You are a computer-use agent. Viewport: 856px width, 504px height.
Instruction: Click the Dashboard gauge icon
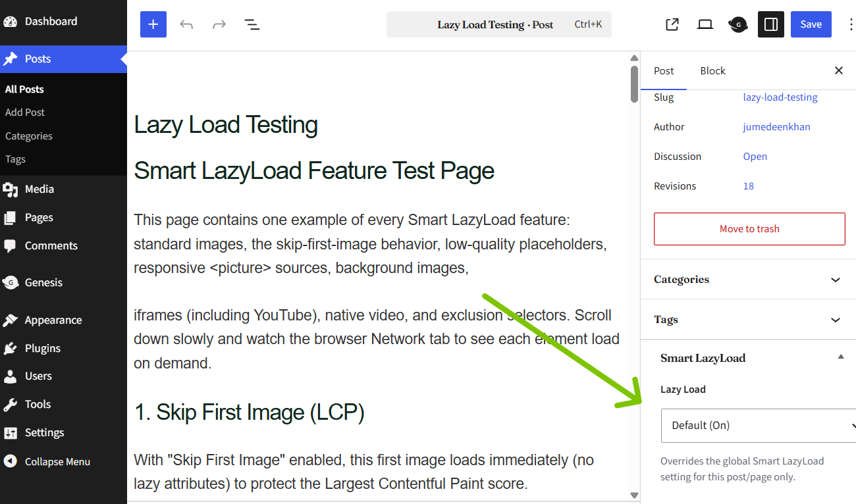[10, 22]
